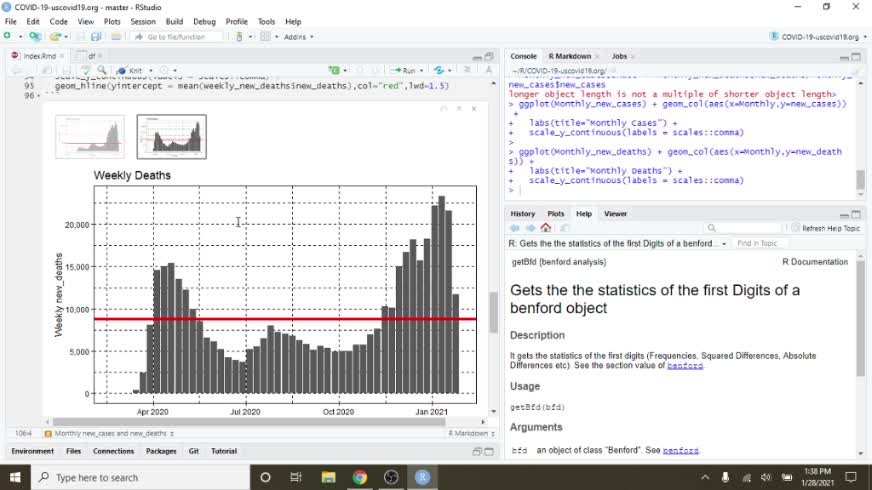872x490 pixels.
Task: Open the volume control in system tray
Action: 766,477
